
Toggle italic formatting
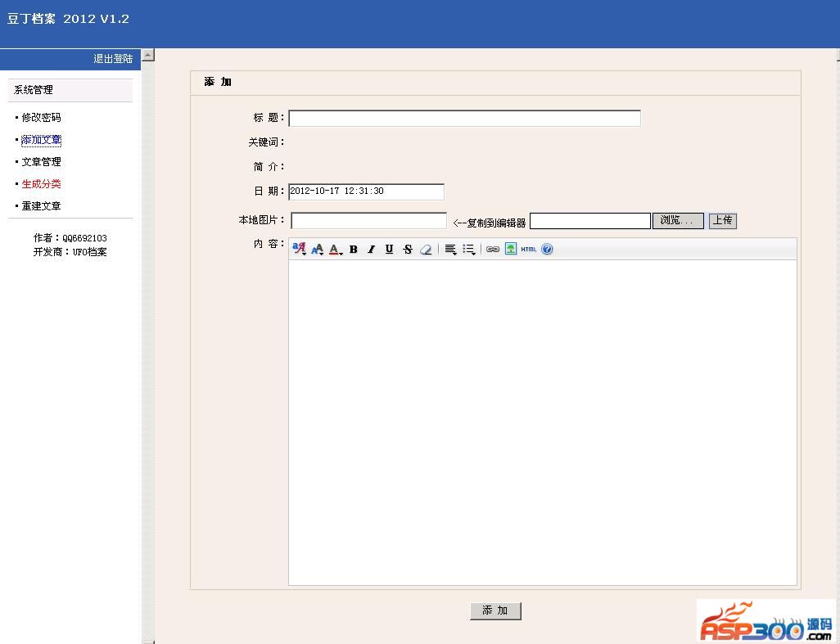pos(371,249)
